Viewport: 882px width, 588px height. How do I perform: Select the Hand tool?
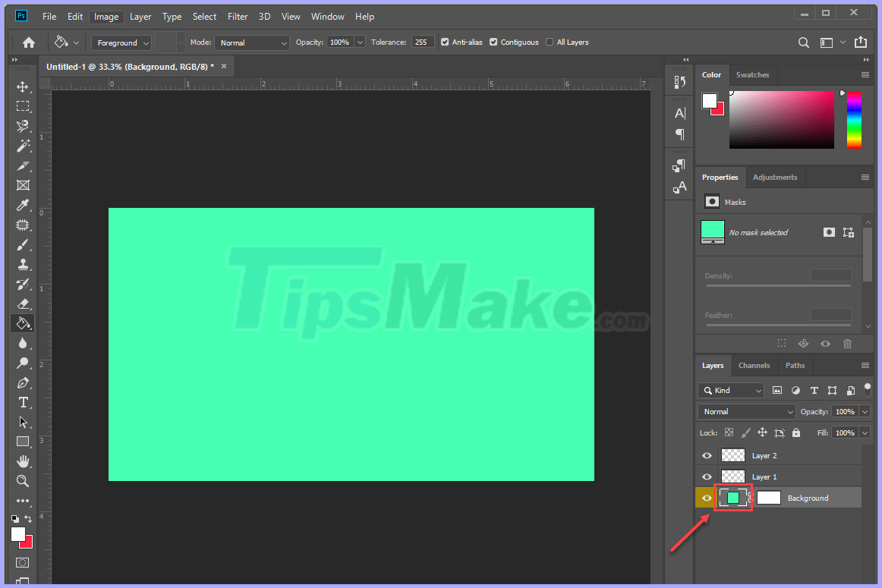[x=23, y=461]
